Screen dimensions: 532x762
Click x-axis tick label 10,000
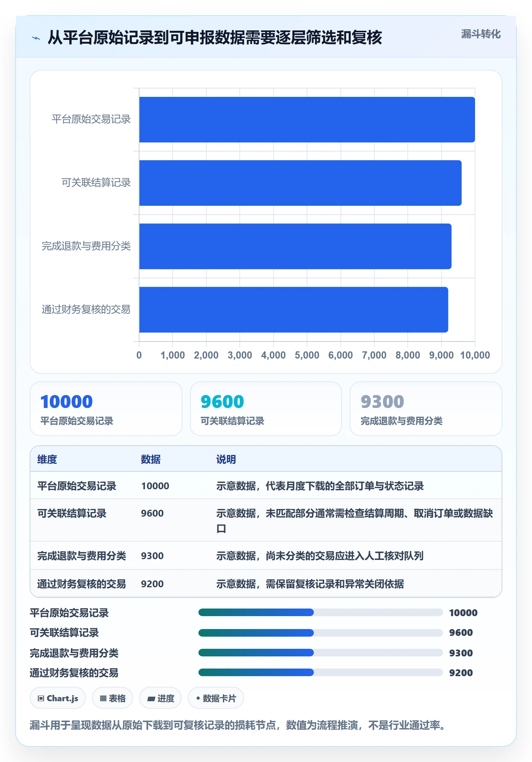[x=475, y=355]
